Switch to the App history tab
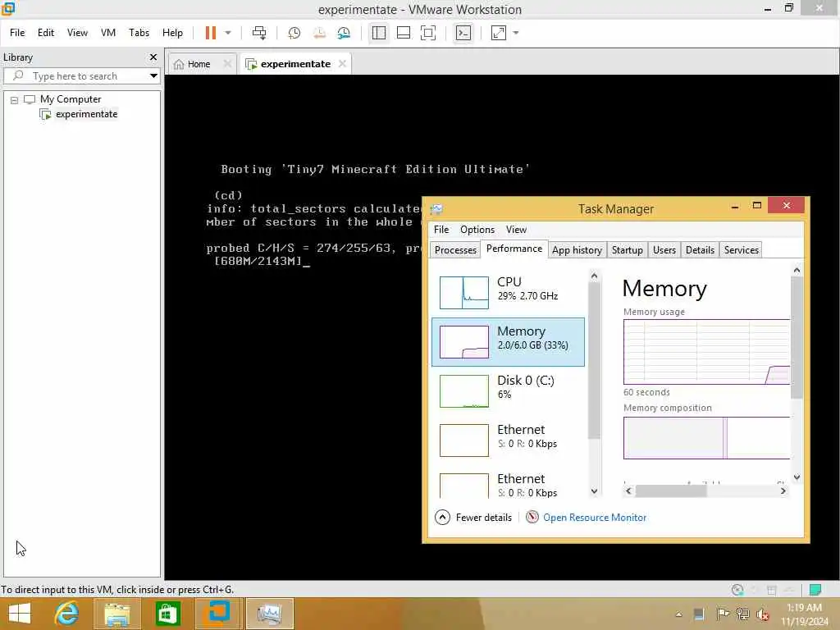The height and width of the screenshot is (630, 840). pyautogui.click(x=577, y=249)
